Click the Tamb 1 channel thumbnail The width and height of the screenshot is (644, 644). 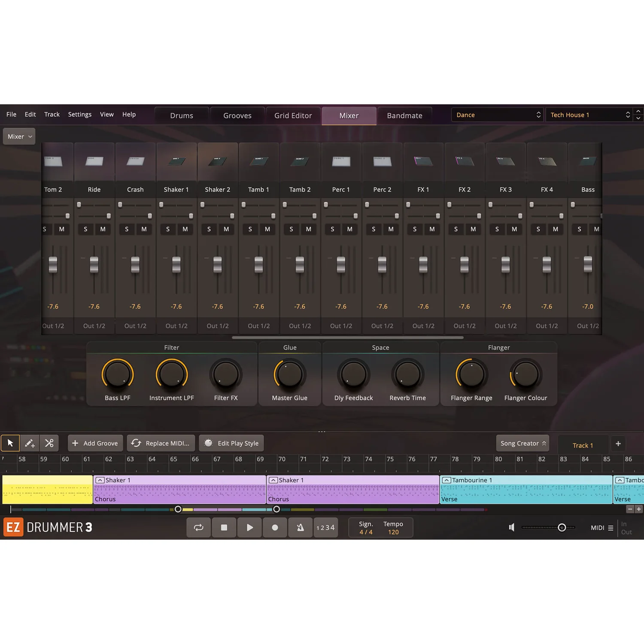click(259, 161)
